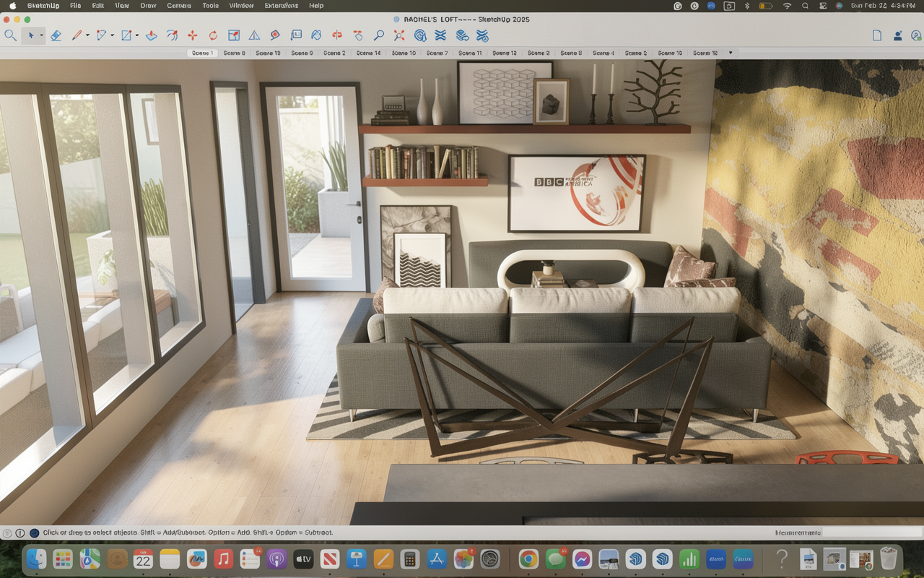The image size is (924, 578).
Task: Switch to the Scene 7 tab
Action: click(x=437, y=53)
